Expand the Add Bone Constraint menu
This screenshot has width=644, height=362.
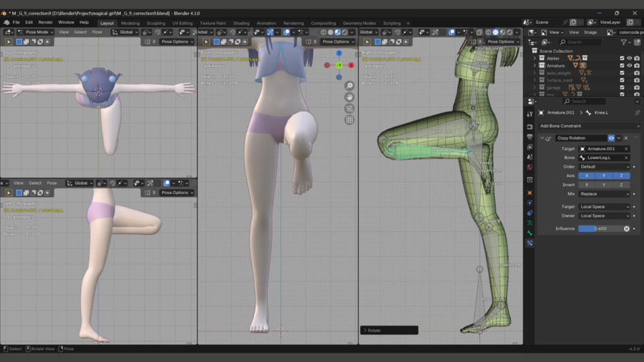pos(585,126)
